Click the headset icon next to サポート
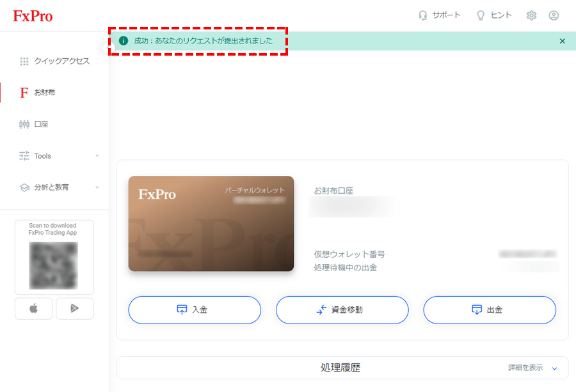The height and width of the screenshot is (392, 576). 423,15
